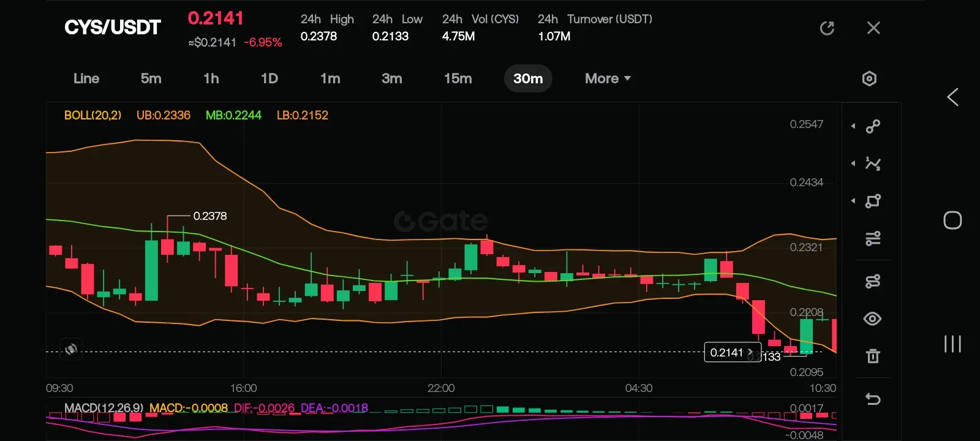The width and height of the screenshot is (980, 441).
Task: Click the LB:0.2152 lower band value
Action: 303,115
